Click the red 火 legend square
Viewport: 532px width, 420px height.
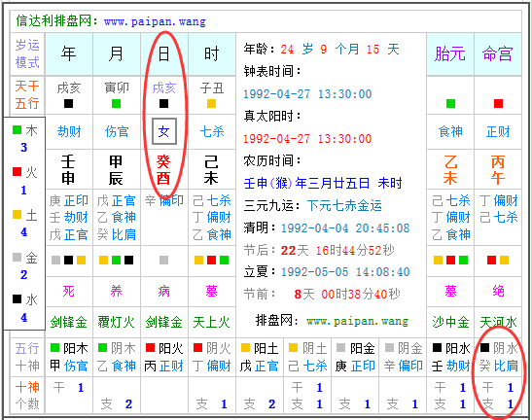17,172
